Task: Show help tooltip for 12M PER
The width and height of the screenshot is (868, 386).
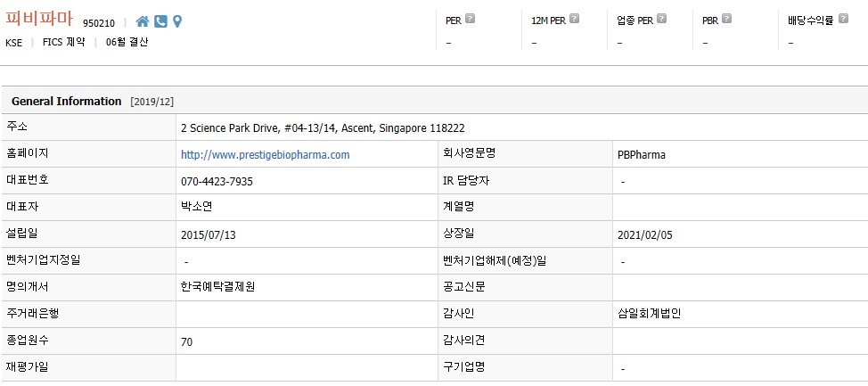Action: pyautogui.click(x=574, y=19)
